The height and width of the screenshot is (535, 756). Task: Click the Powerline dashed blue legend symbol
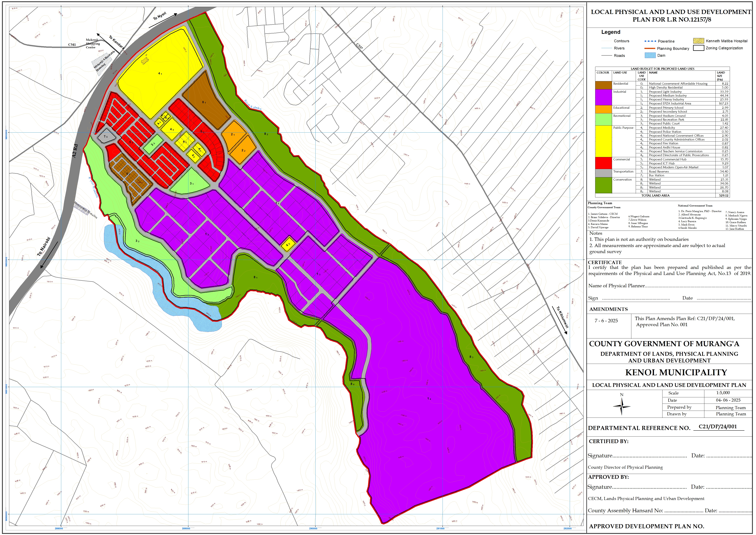pyautogui.click(x=650, y=41)
